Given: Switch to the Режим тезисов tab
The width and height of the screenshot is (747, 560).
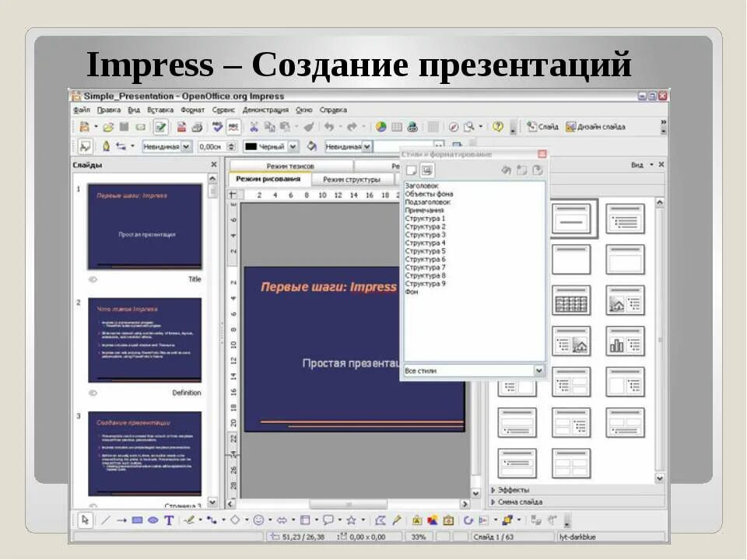Looking at the screenshot, I should [x=290, y=166].
